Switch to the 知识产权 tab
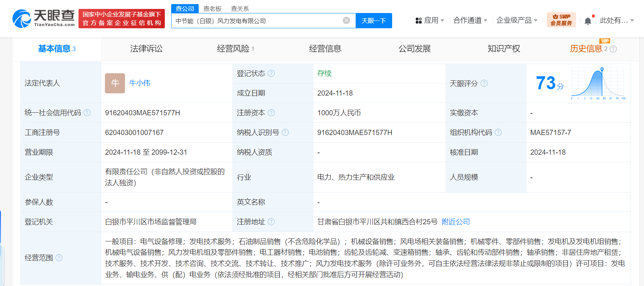644x286 pixels. click(x=504, y=49)
